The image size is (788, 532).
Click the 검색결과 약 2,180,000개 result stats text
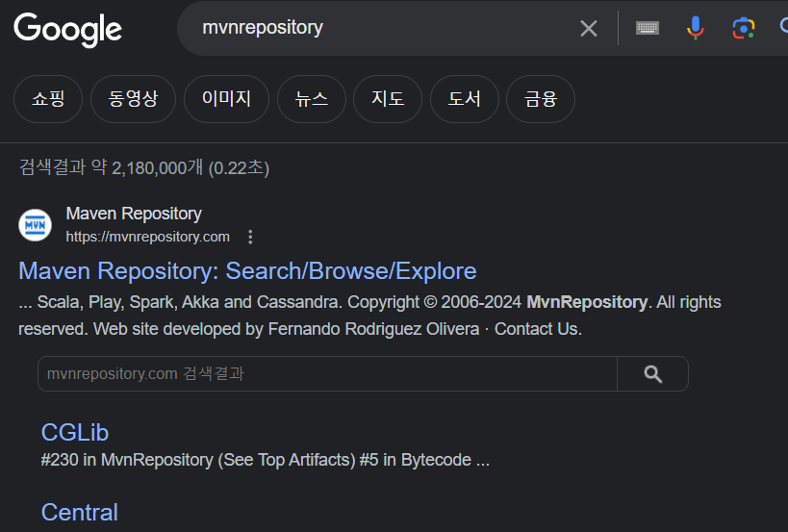(143, 167)
